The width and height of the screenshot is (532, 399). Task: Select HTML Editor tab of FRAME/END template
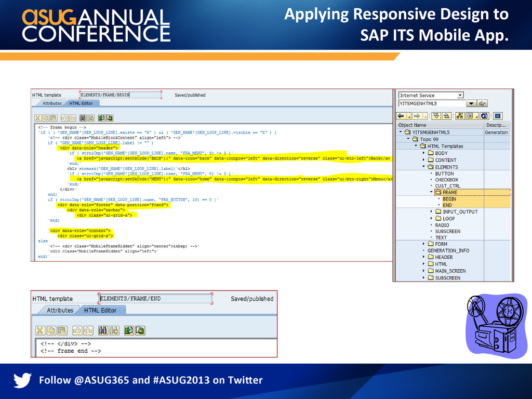click(x=100, y=310)
